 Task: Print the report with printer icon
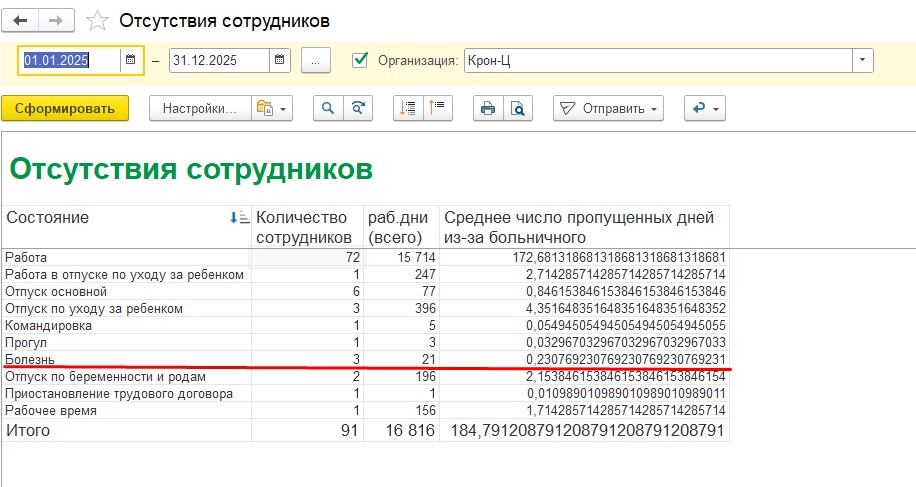pos(488,109)
